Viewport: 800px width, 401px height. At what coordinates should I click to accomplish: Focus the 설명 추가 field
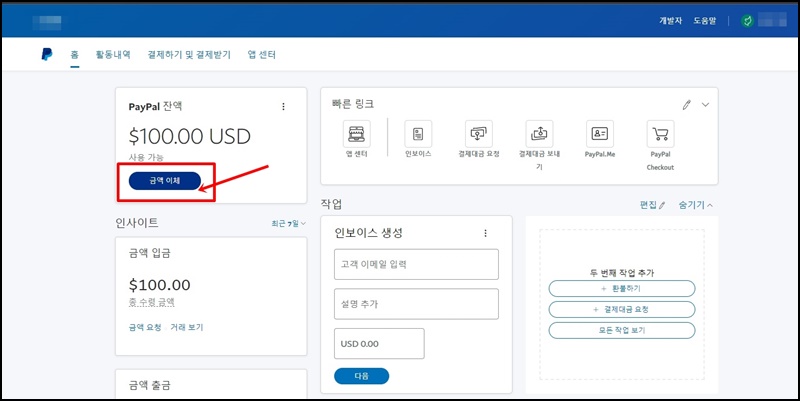coord(416,304)
